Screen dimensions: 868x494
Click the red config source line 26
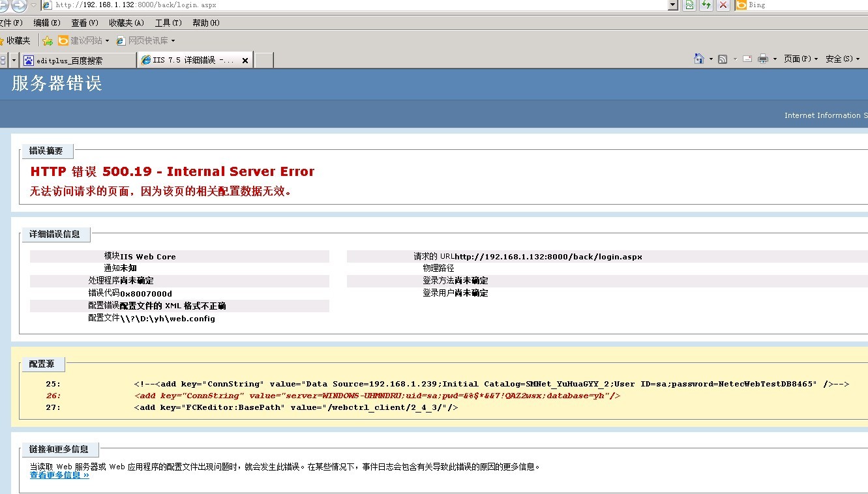(333, 396)
